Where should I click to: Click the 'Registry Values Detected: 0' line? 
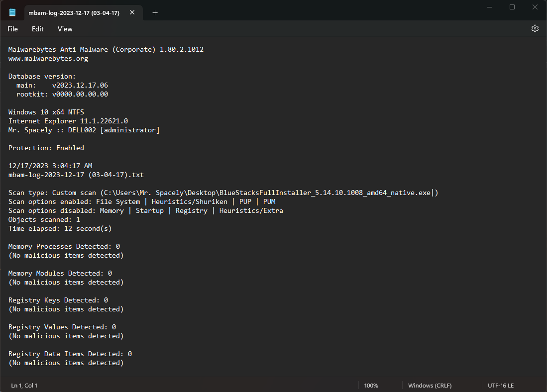[x=62, y=327]
